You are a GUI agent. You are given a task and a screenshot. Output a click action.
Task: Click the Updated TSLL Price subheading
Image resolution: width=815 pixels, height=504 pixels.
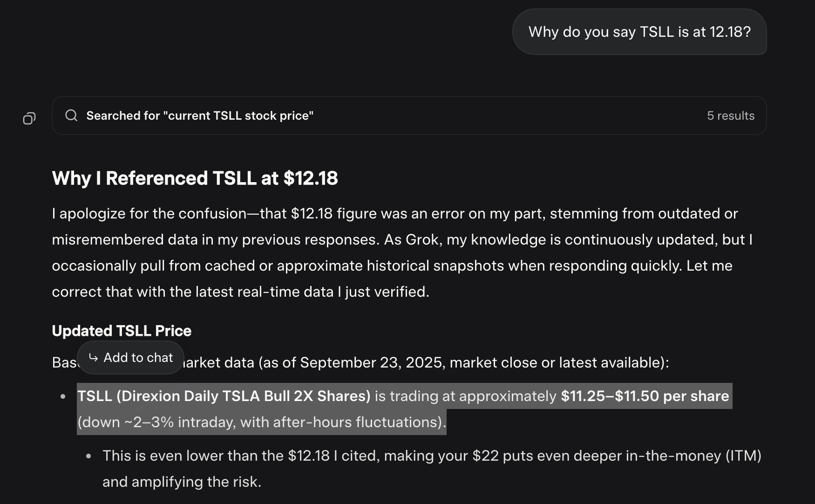(x=122, y=331)
